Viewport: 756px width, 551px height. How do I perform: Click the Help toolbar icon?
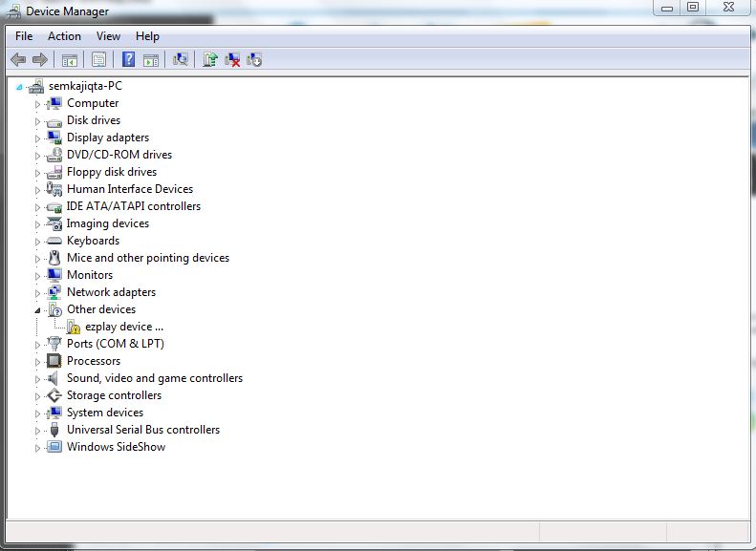click(128, 59)
